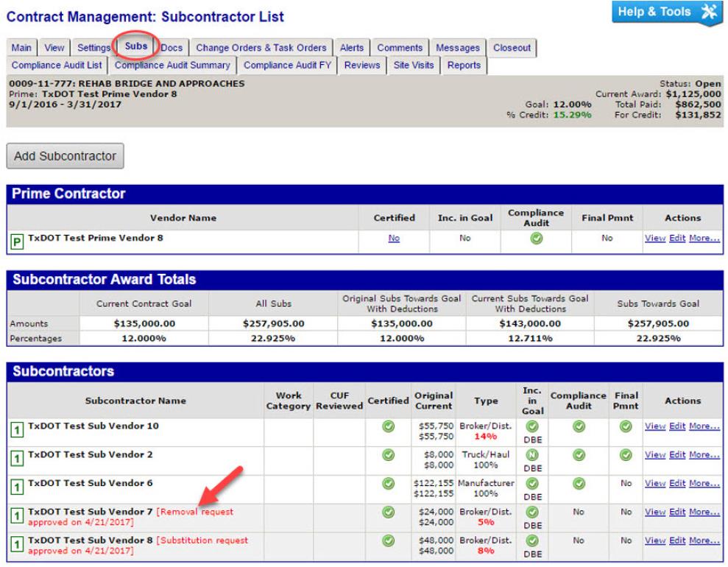Open the Change Orders & Task Orders tab
728x567 pixels.
point(261,48)
